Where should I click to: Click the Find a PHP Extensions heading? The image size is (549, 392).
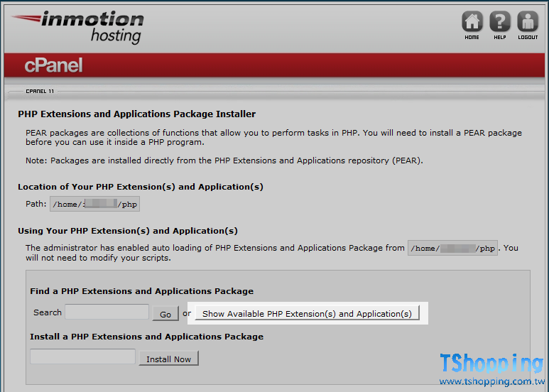[141, 291]
